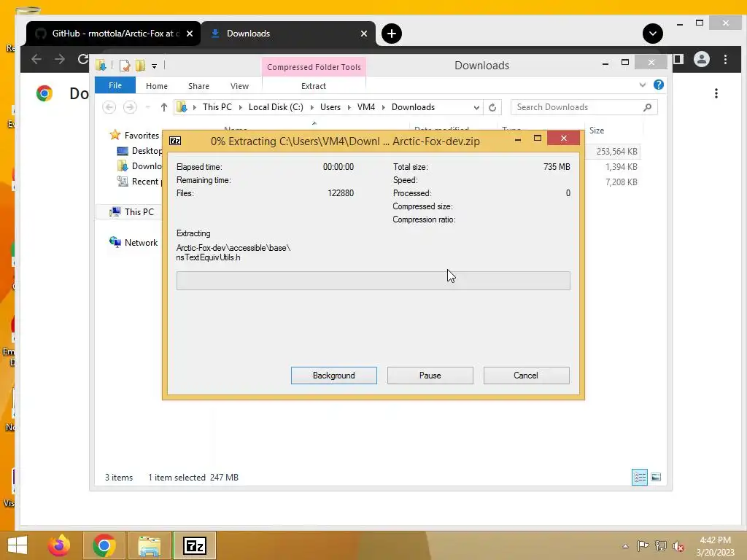Select the 1,394 KB file size cell

point(621,167)
